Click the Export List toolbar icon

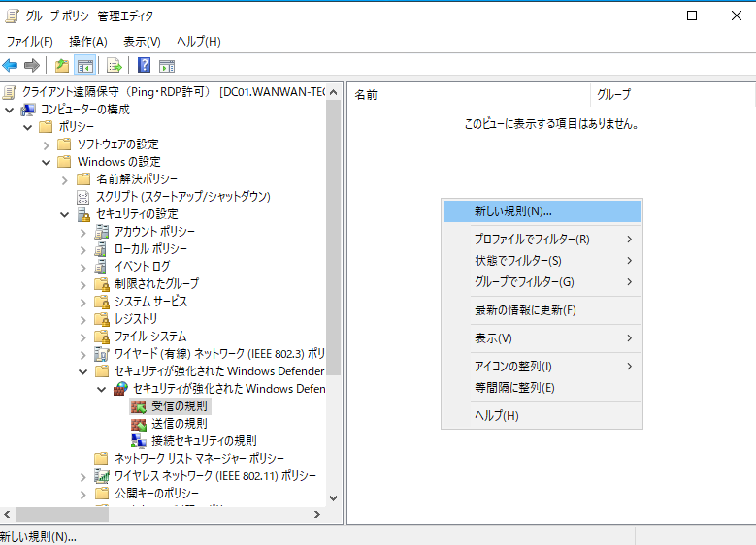point(115,65)
